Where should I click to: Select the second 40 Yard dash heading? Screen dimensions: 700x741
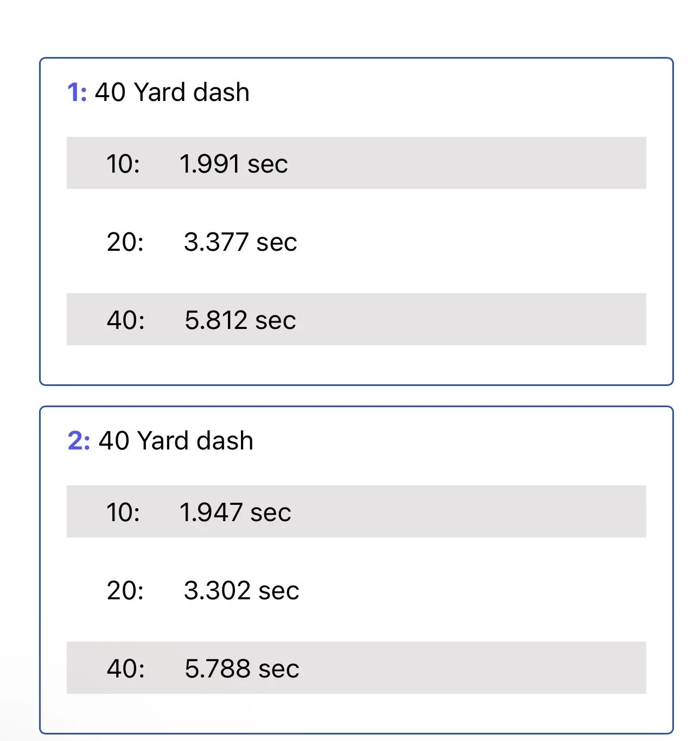(176, 441)
